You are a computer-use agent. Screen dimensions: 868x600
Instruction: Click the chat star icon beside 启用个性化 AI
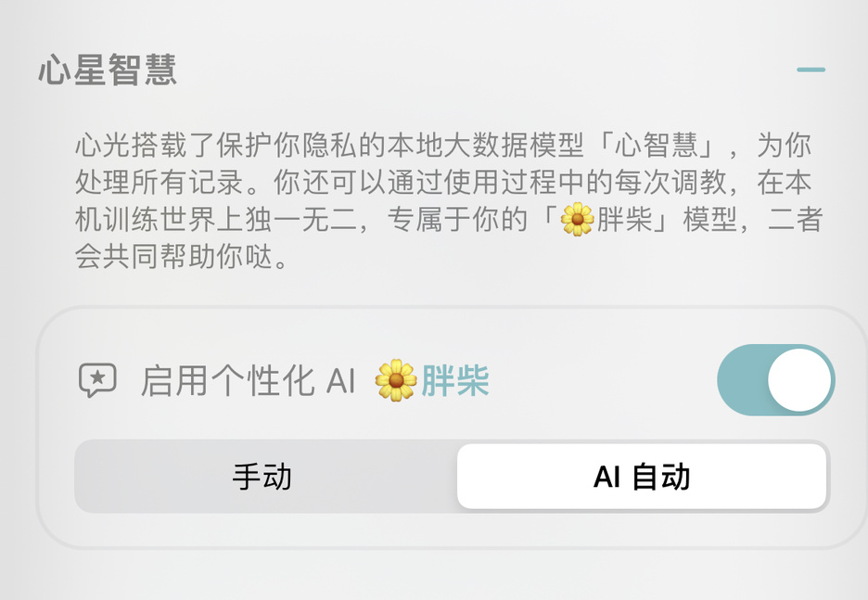[97, 380]
